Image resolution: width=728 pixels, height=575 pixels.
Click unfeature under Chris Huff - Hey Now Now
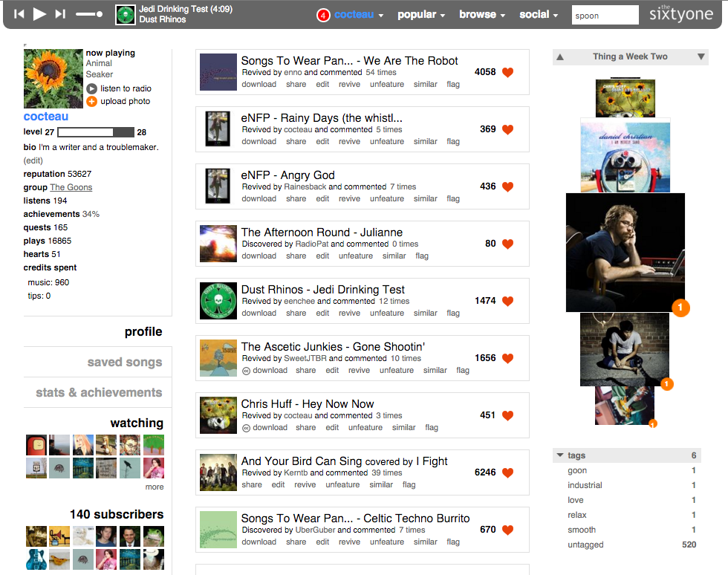(x=365, y=427)
